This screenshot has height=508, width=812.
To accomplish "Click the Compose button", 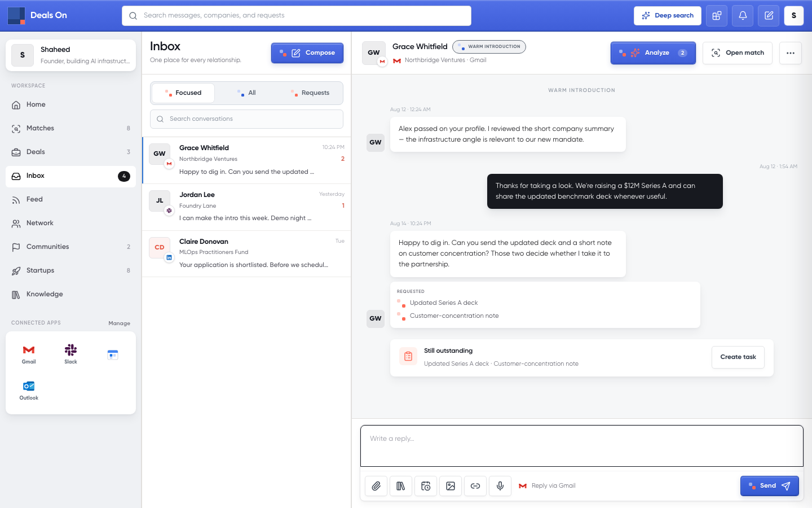I will coord(307,53).
